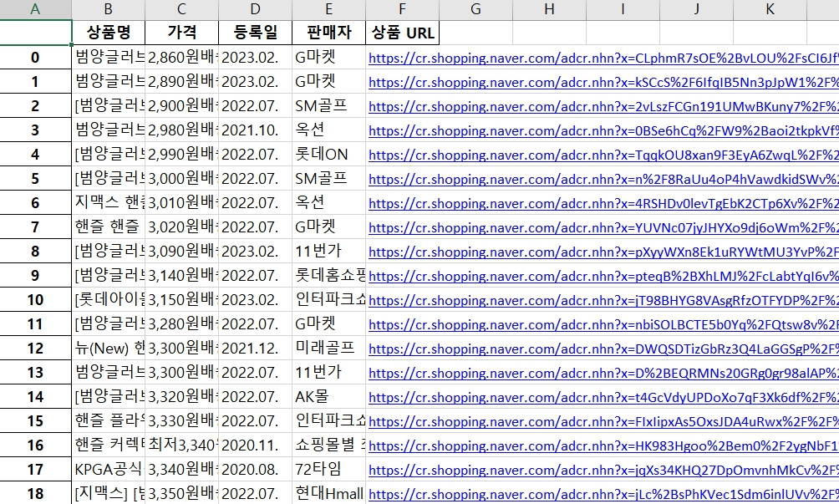Viewport: 839px width, 504px height.
Task: Select seller cell 롯데홈쇼핑
Action: click(328, 275)
